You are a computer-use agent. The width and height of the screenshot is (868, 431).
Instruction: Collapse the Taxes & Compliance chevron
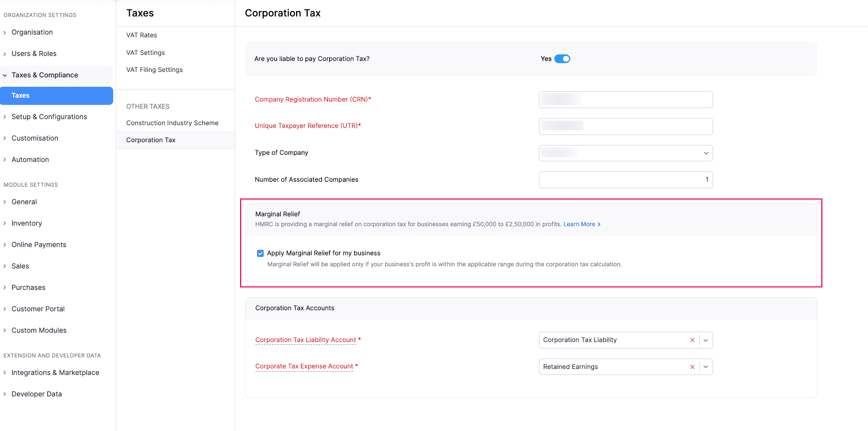(x=5, y=75)
